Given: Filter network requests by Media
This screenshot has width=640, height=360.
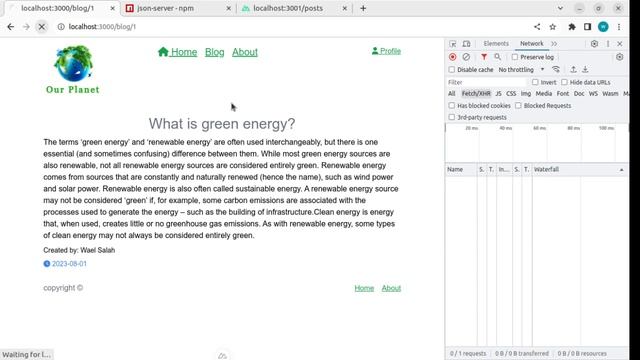Looking at the screenshot, I should coord(544,93).
